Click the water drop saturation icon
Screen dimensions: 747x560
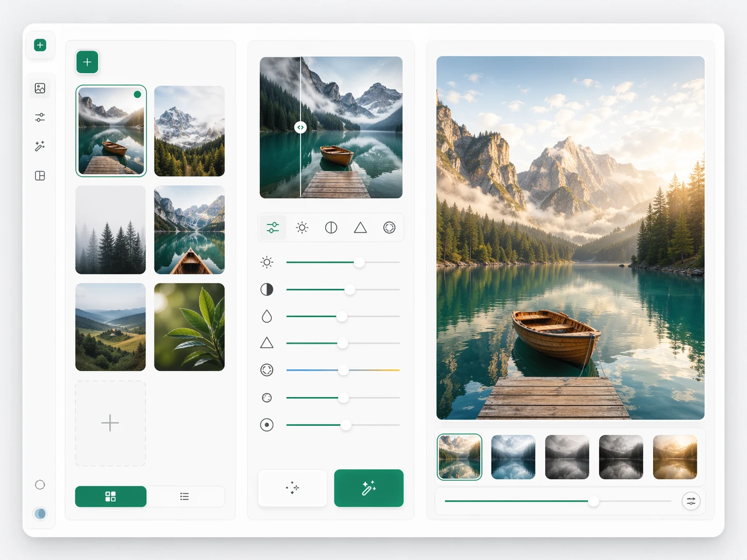(x=267, y=316)
